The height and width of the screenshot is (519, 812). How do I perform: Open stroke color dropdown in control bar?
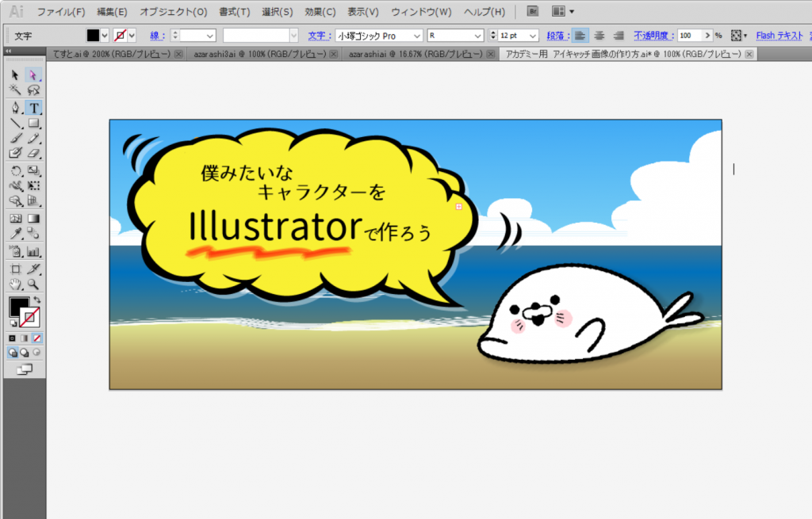(x=132, y=35)
